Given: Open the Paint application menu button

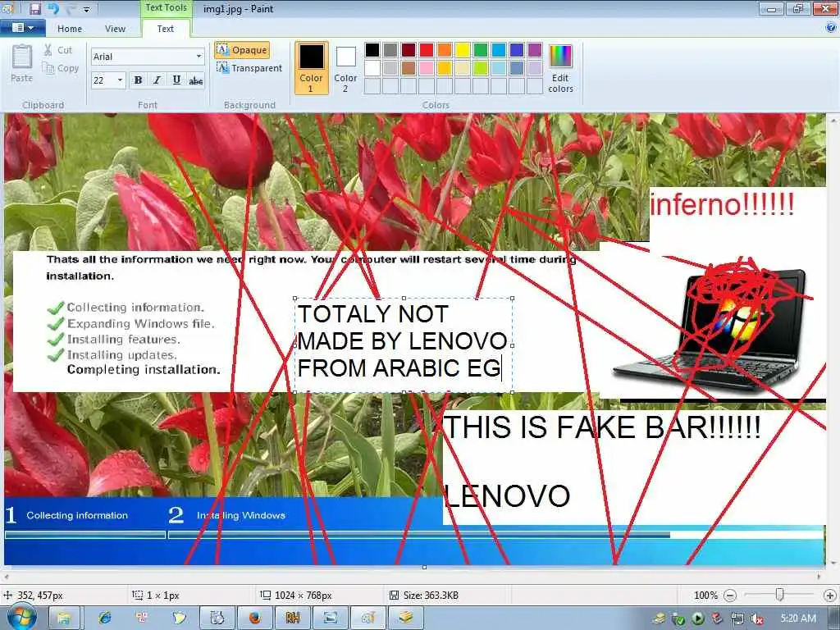Looking at the screenshot, I should 22,28.
